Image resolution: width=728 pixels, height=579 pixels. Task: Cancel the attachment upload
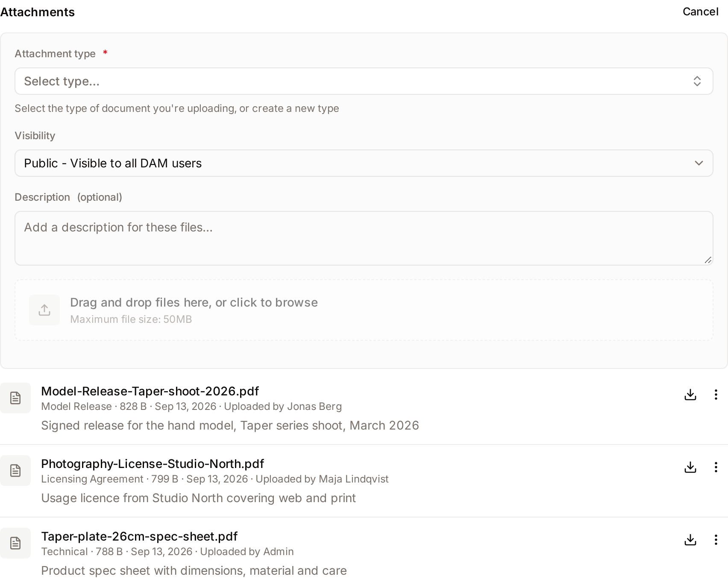pyautogui.click(x=701, y=12)
